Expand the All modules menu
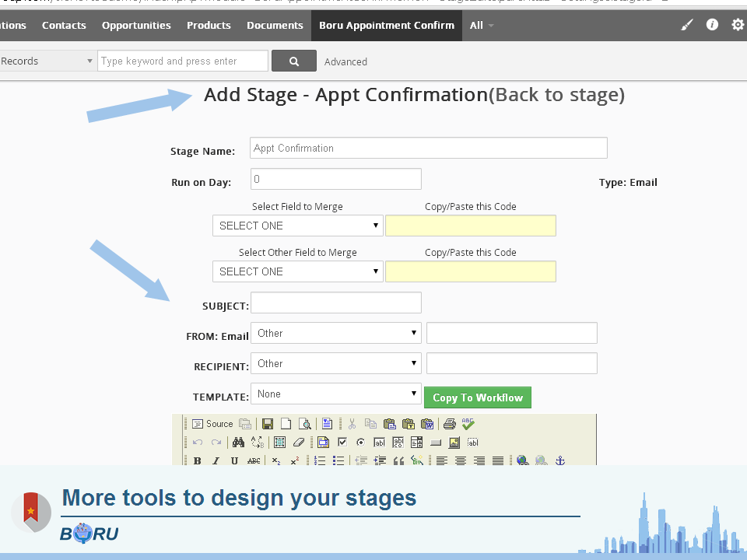Viewport: 747px width, 560px height. [x=481, y=25]
